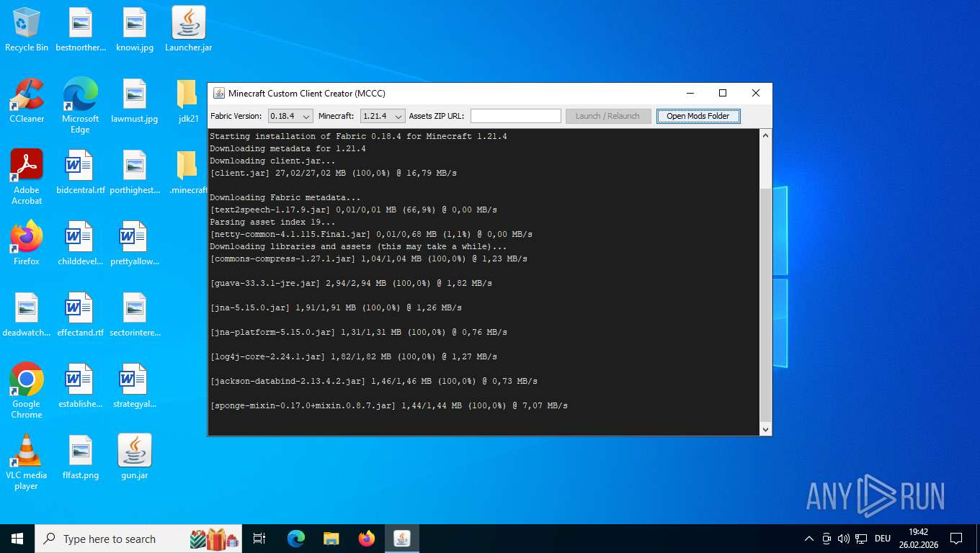This screenshot has width=980, height=553.
Task: Open the meet now tray icon
Action: (x=827, y=539)
